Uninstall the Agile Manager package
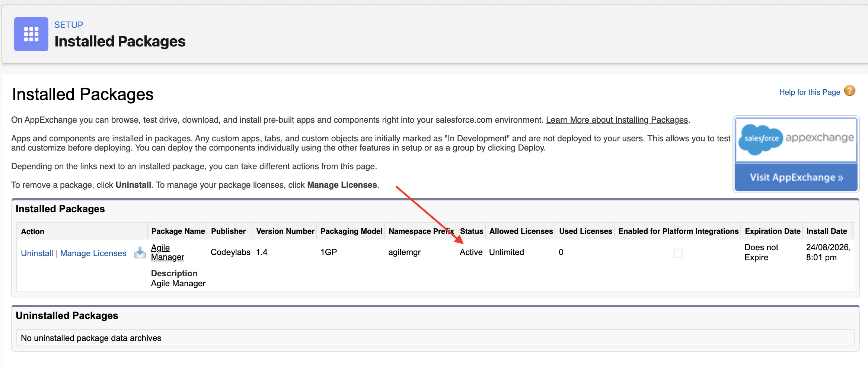This screenshot has height=374, width=868. coord(37,253)
